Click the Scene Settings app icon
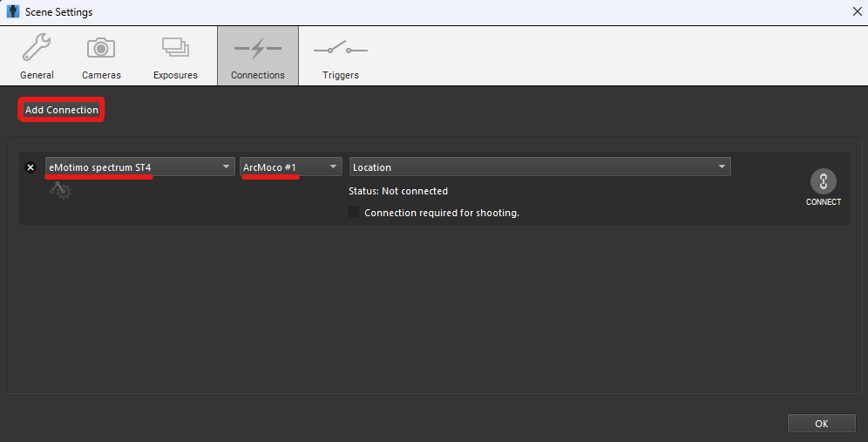 (12, 11)
